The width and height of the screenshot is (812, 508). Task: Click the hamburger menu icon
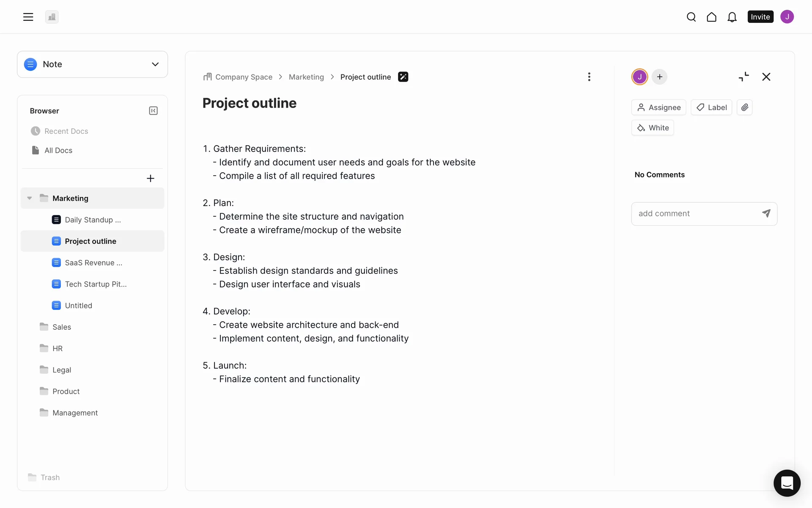click(28, 17)
